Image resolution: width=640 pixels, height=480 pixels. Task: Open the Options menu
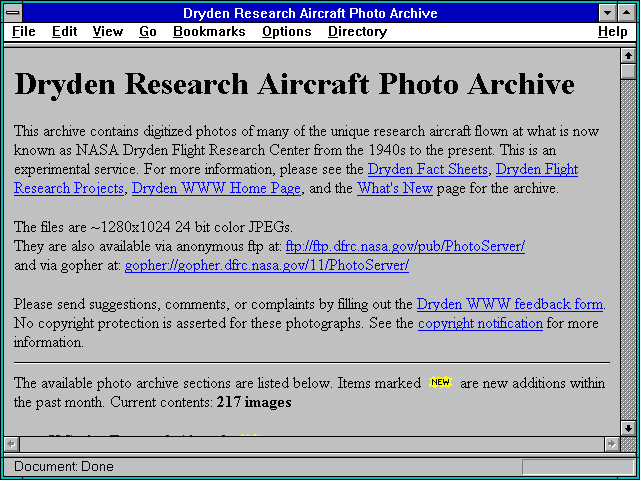pos(287,31)
